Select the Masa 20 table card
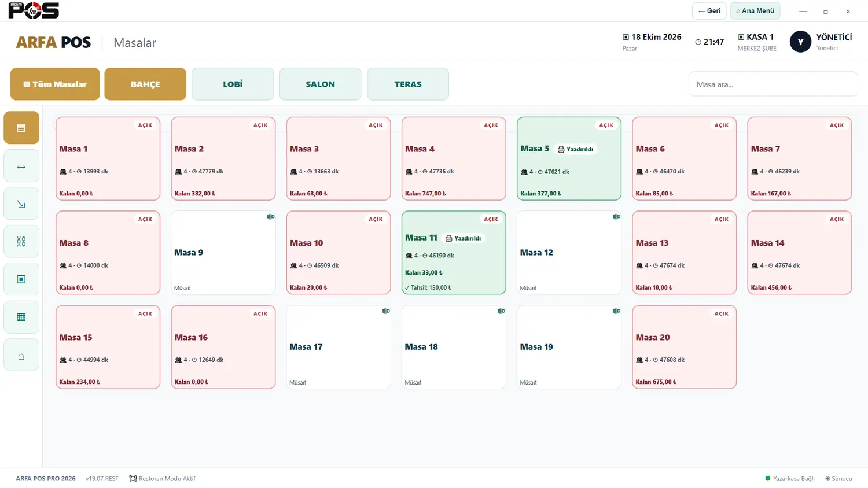This screenshot has height=488, width=868. point(685,347)
